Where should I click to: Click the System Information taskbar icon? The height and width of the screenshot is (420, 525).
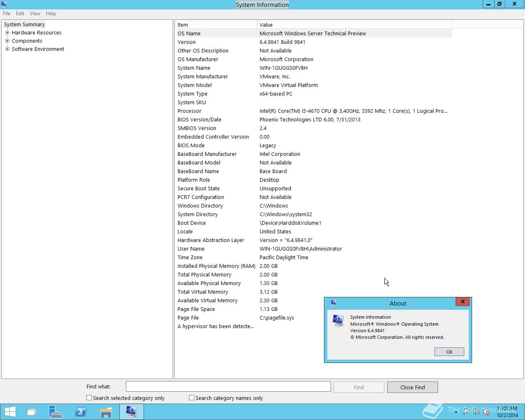click(131, 411)
